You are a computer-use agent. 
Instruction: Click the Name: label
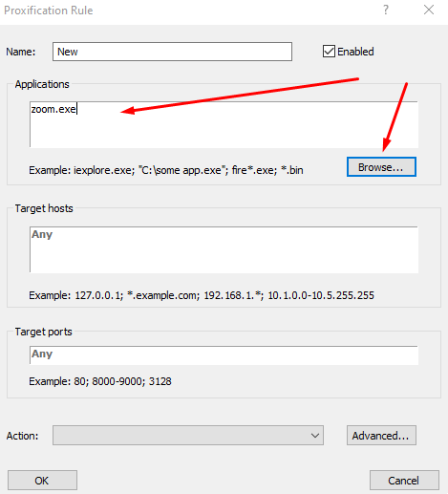[x=21, y=52]
